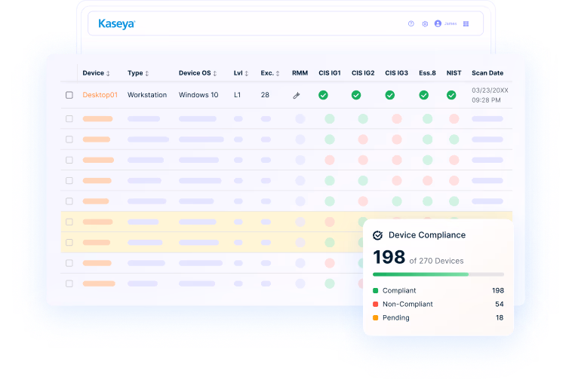Viewport: 572px width, 392px height.
Task: Sort by Type column arrows
Action: click(x=147, y=74)
